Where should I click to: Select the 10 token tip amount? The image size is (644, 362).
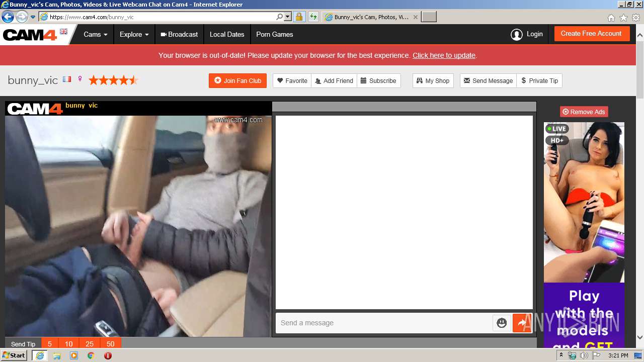pyautogui.click(x=69, y=344)
